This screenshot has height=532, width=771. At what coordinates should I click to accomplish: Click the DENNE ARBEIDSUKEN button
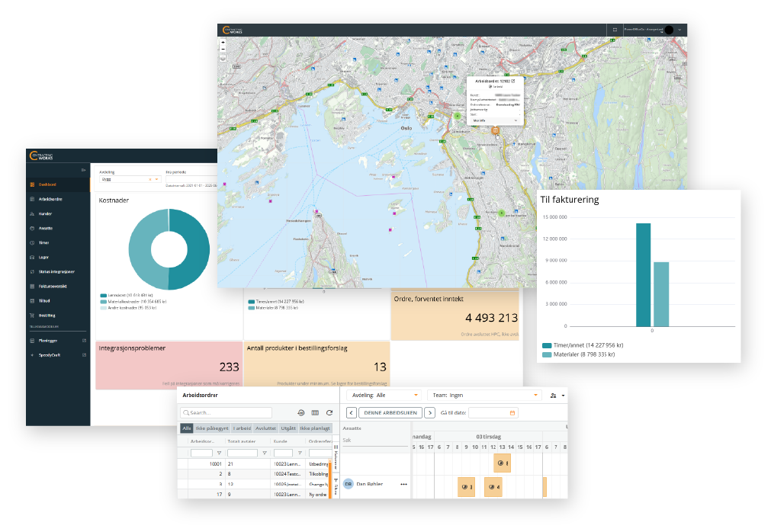click(390, 412)
